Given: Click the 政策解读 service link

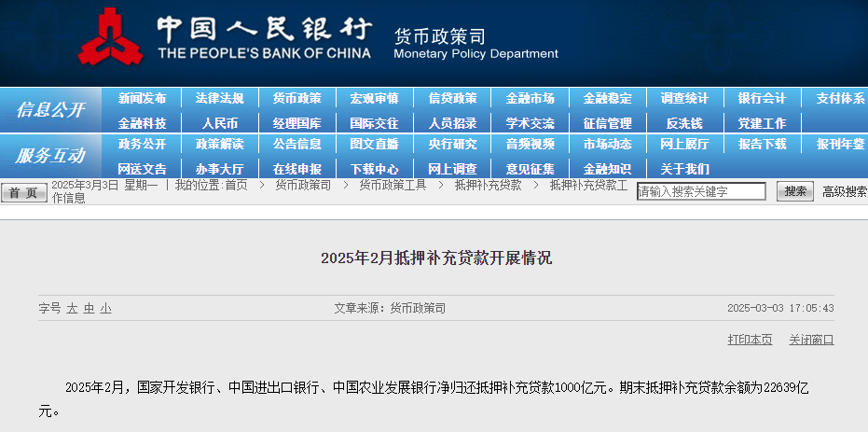Looking at the screenshot, I should pos(219,144).
